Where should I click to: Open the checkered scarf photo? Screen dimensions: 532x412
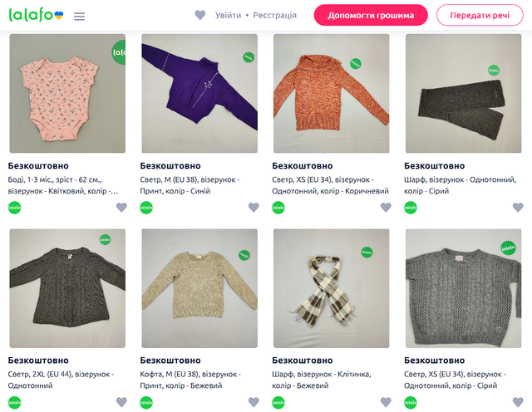[331, 288]
